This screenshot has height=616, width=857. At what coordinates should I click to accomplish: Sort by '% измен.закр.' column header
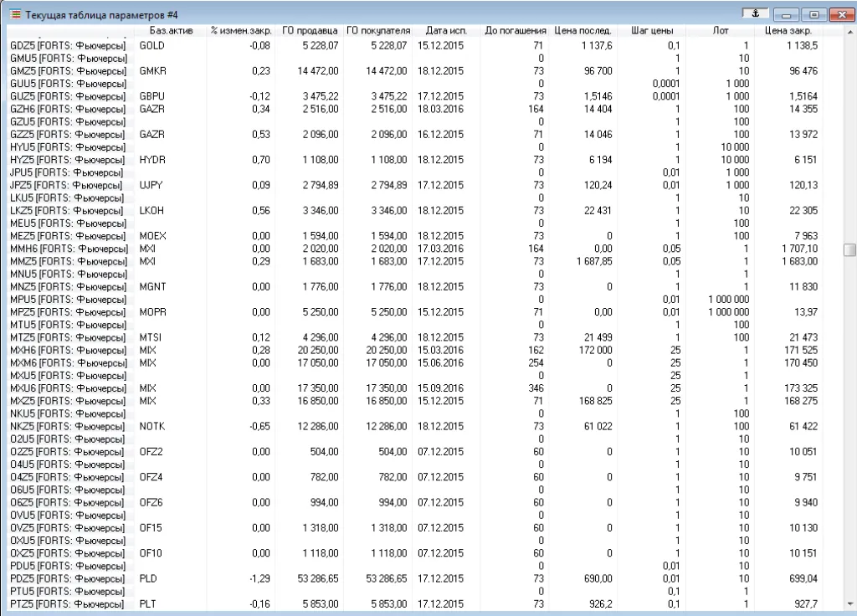click(x=239, y=32)
